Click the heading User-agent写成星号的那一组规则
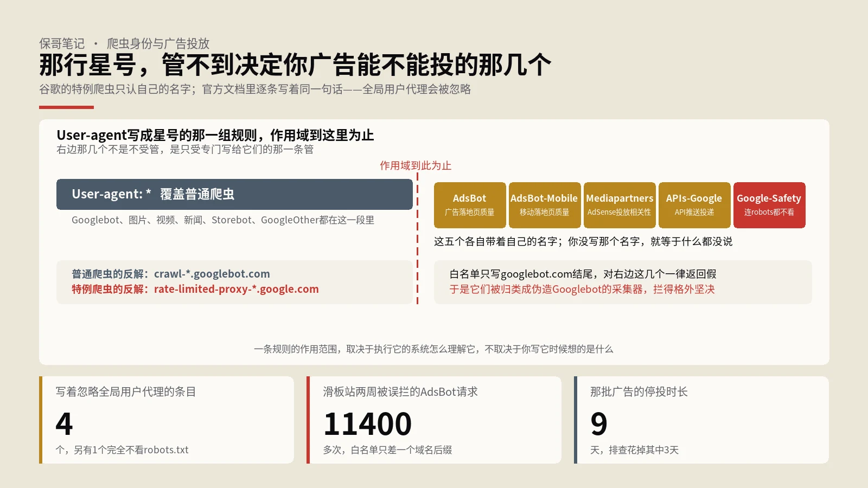This screenshot has width=868, height=488. 215,135
